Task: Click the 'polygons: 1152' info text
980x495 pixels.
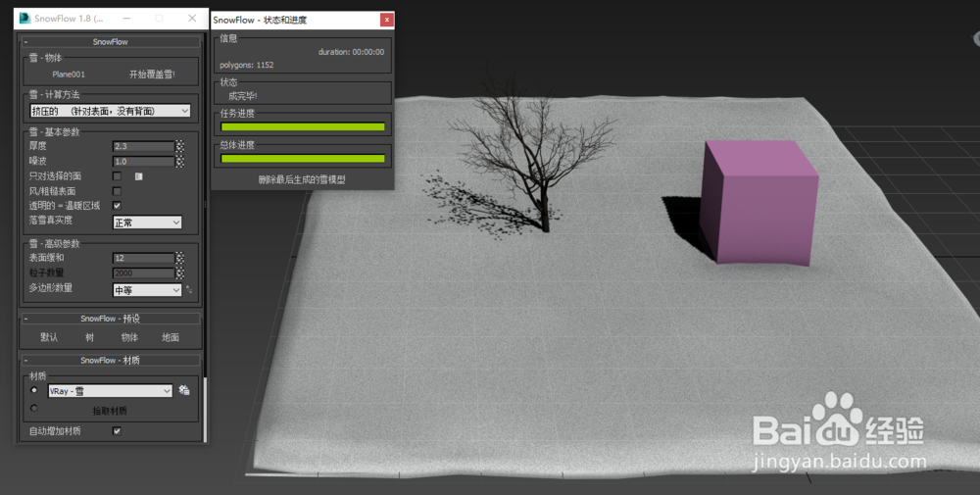Action: coord(246,65)
